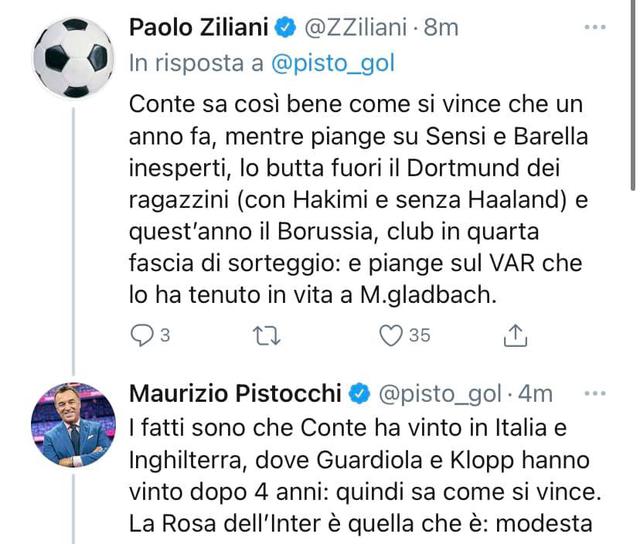
Task: Click the scrollbar at the right edge
Action: click(634, 94)
